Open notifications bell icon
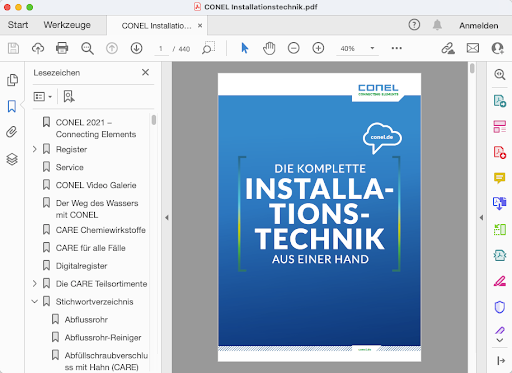Image resolution: width=512 pixels, height=373 pixels. coord(437,25)
